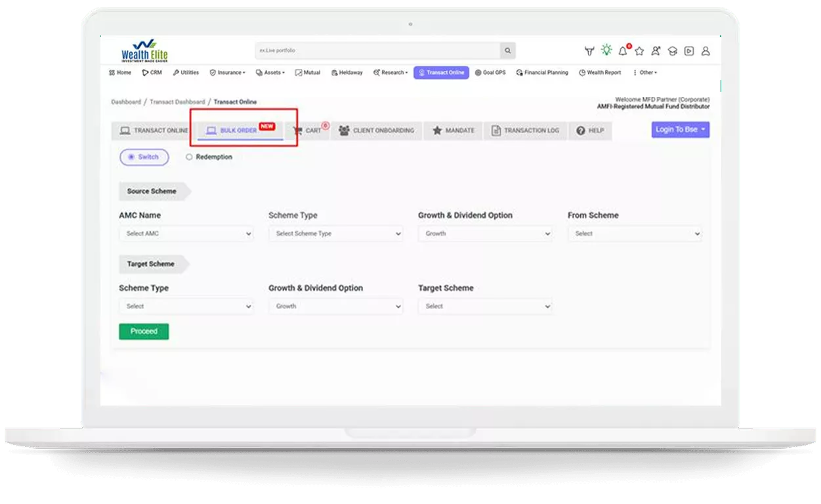Select the Switch radio option
This screenshot has width=821, height=504.
144,157
